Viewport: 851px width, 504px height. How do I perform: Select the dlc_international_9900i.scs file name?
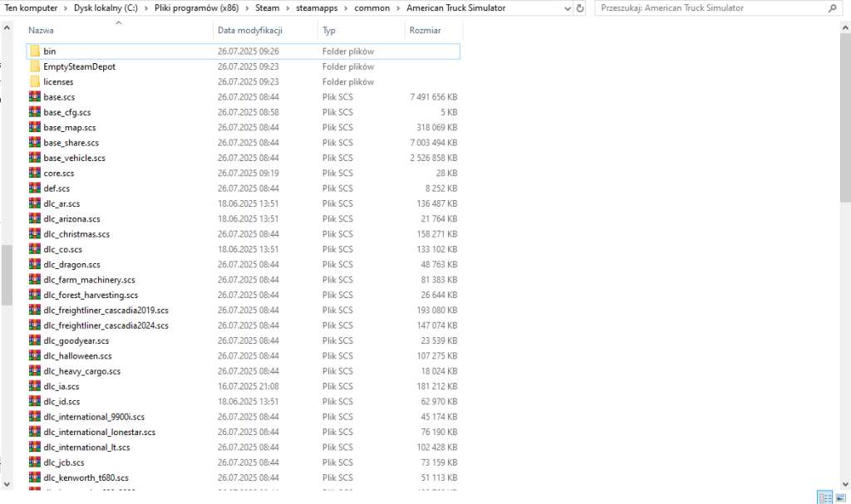coord(94,417)
